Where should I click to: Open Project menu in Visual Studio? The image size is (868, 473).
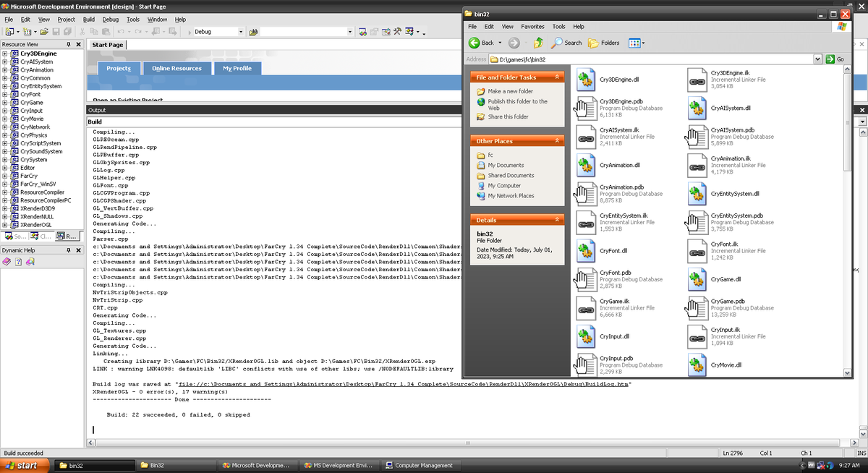pos(66,20)
